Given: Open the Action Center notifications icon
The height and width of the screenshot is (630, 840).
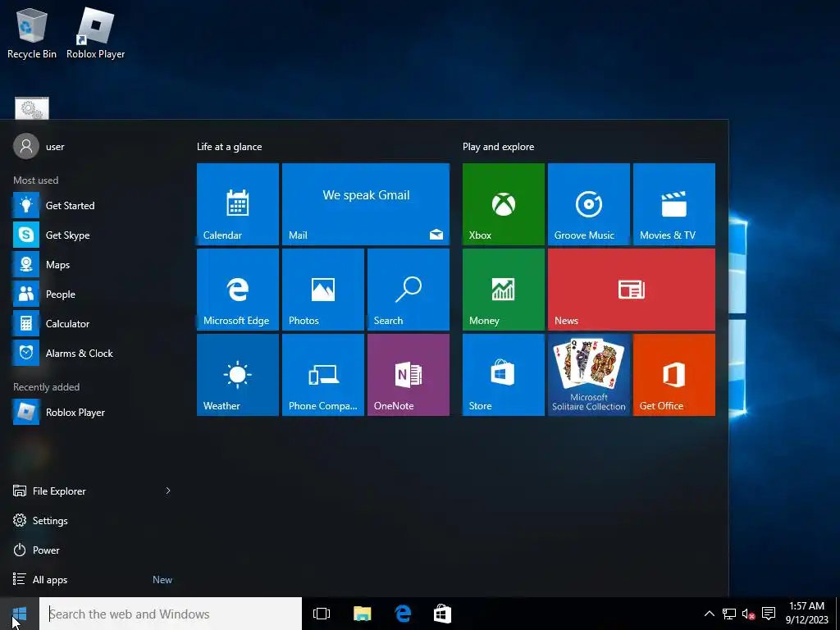Looking at the screenshot, I should 769,614.
